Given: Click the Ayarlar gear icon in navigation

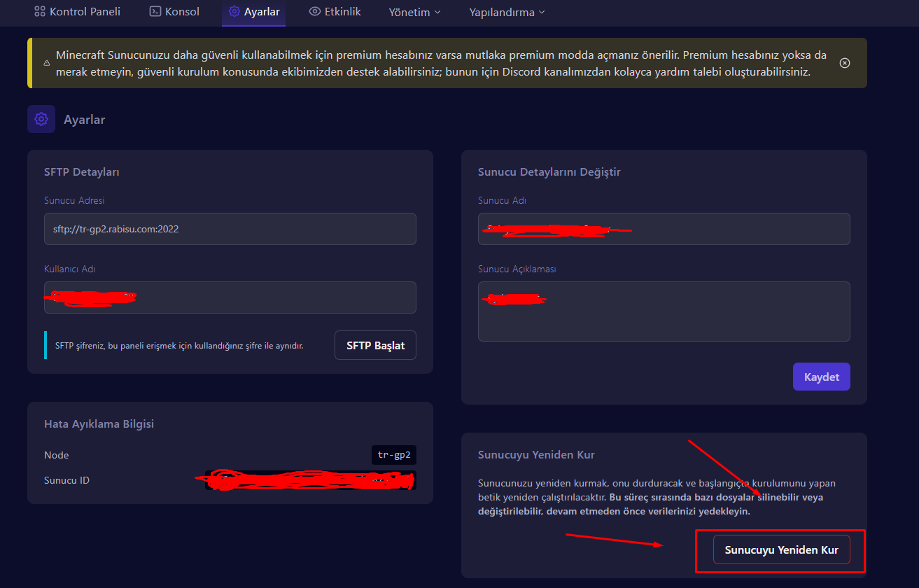Looking at the screenshot, I should click(x=234, y=12).
